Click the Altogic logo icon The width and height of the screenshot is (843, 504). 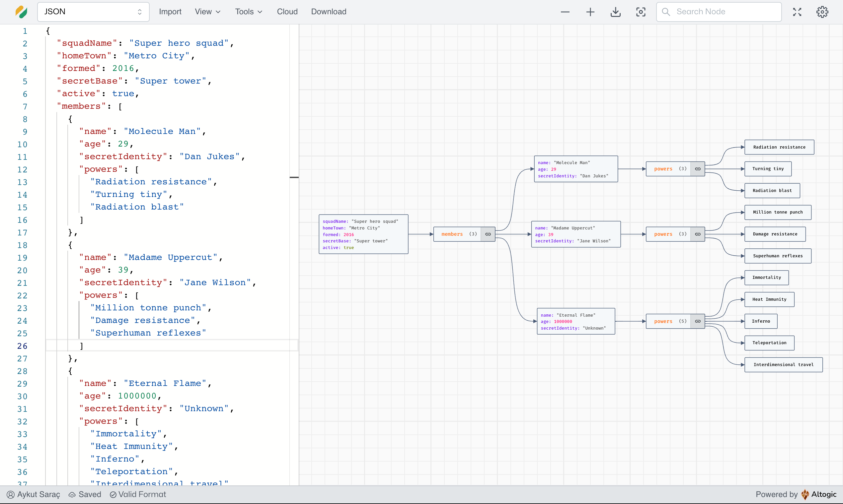pos(805,494)
